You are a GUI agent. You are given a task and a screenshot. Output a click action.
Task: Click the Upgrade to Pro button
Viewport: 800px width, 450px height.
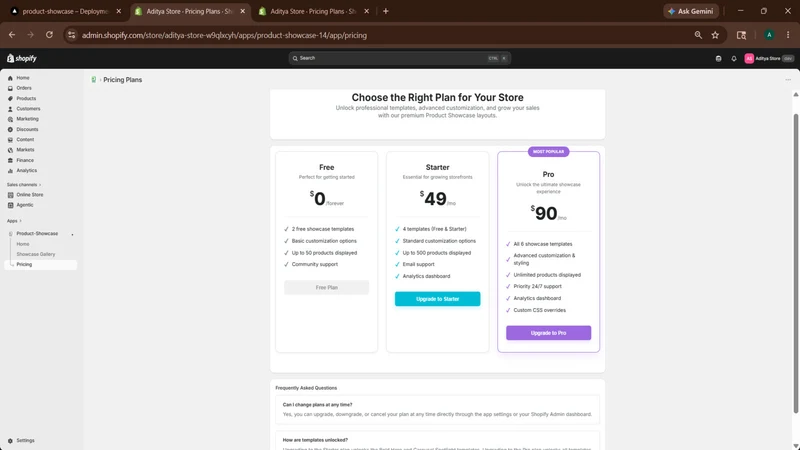(548, 333)
